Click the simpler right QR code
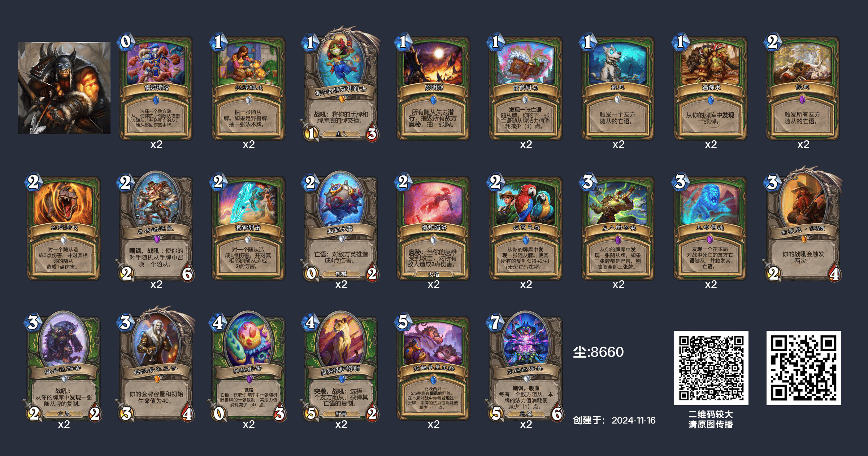 [x=803, y=368]
